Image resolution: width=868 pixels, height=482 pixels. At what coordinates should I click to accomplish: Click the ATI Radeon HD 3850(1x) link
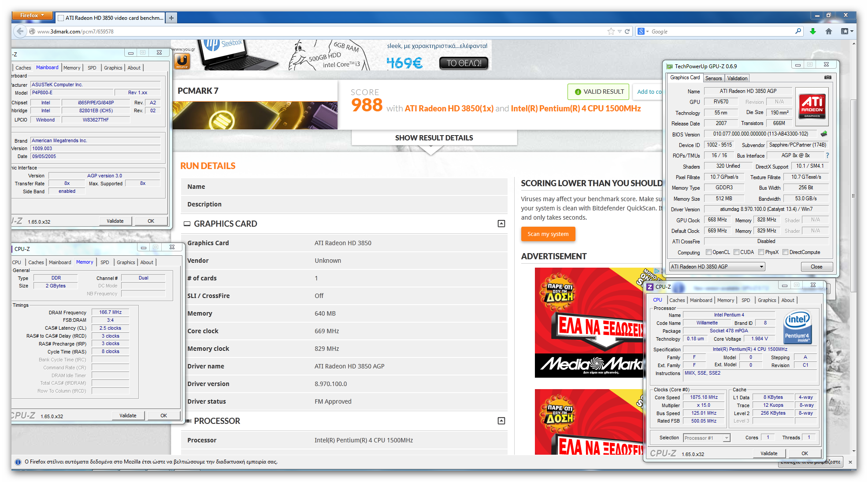(449, 108)
